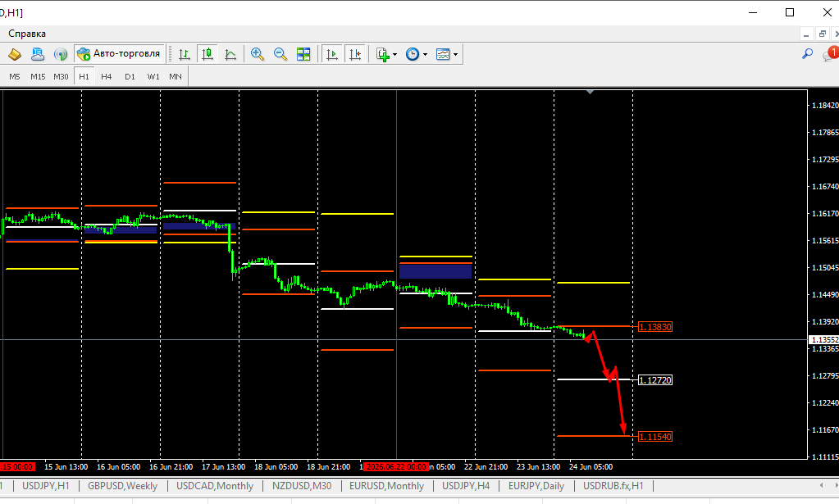Select the H4 timeframe
Image resolution: width=839 pixels, height=504 pixels.
tap(107, 76)
